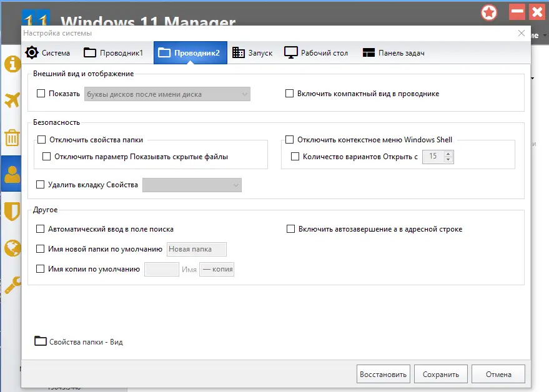Click the folder icon on the Проводник1 tab

(x=90, y=52)
